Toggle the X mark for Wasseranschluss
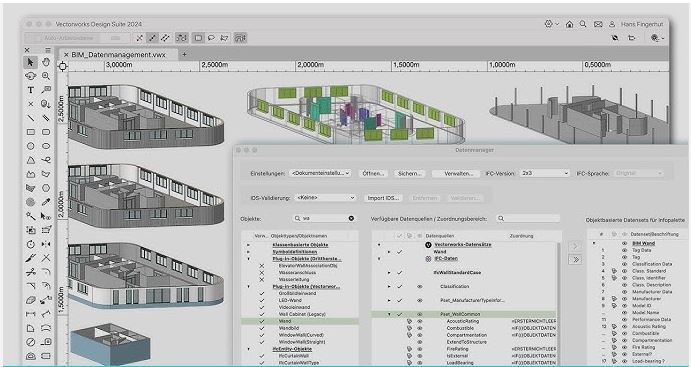Viewport: 691px width, 367px height. (x=262, y=273)
